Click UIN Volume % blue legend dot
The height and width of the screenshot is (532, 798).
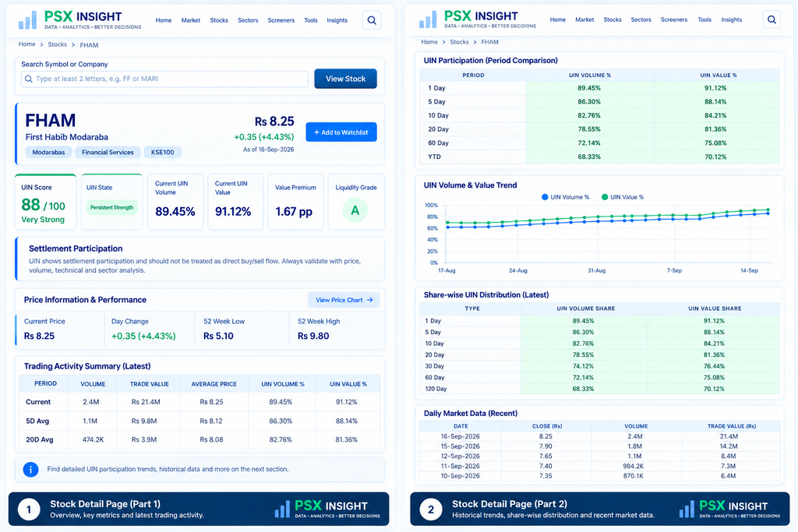[545, 197]
